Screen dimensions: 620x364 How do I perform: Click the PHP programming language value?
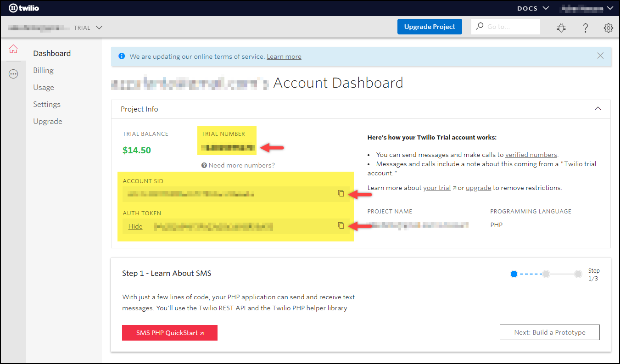coord(497,225)
